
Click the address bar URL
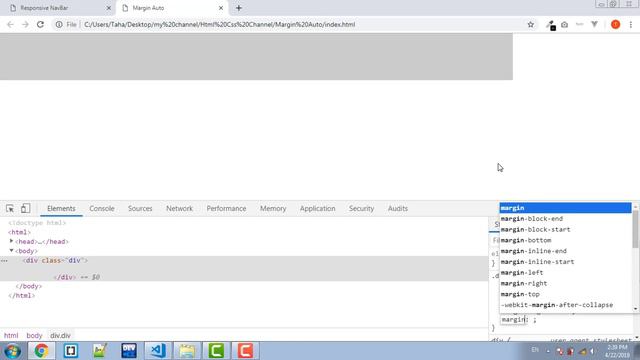[x=220, y=24]
